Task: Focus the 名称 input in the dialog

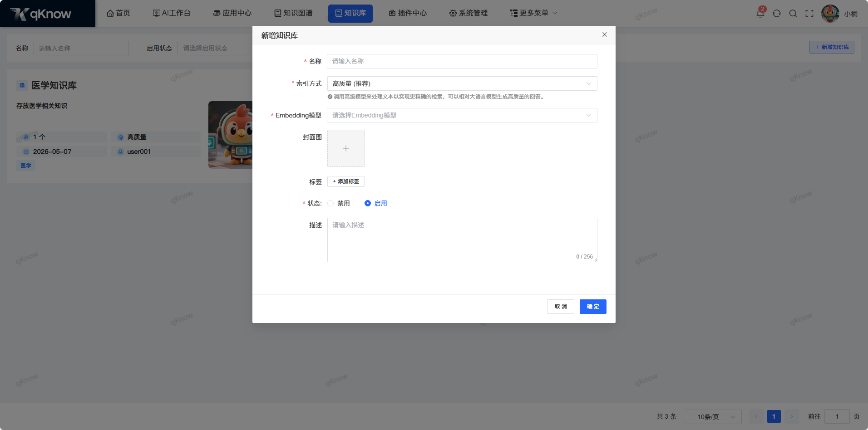Action: pos(462,61)
